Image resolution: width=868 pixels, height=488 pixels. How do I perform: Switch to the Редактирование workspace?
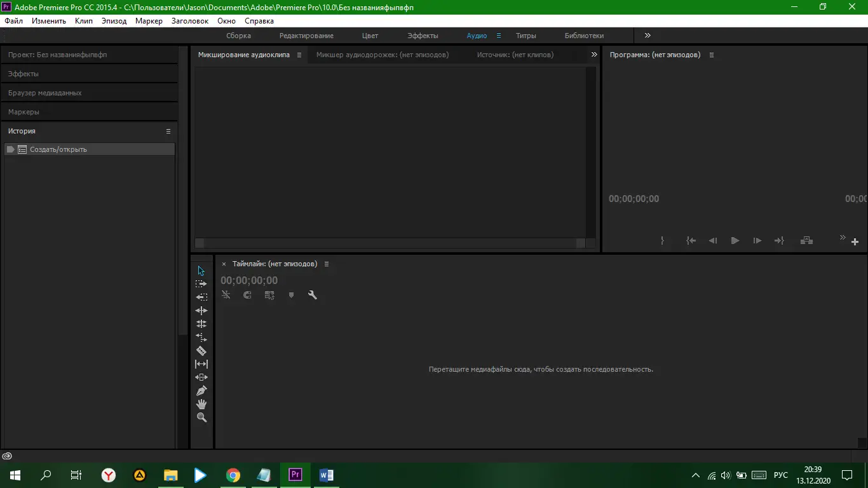(306, 36)
